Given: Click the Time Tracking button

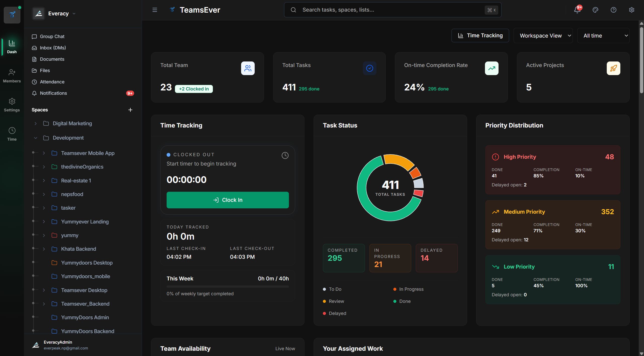Looking at the screenshot, I should 480,36.
